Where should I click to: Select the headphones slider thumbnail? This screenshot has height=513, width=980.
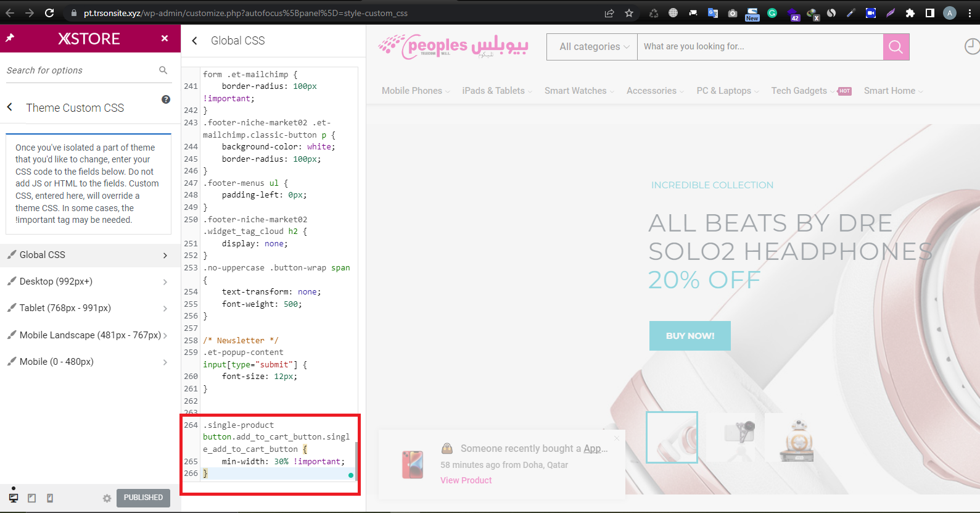tap(672, 437)
